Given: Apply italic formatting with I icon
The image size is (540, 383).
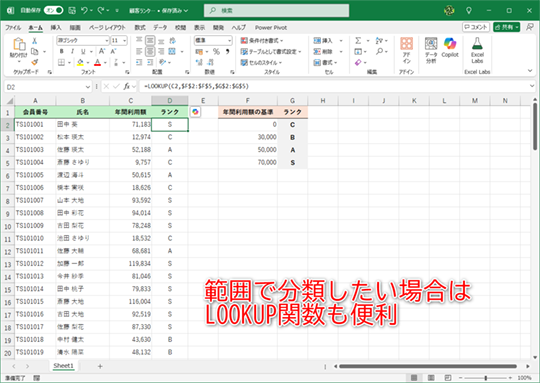Looking at the screenshot, I should [72, 52].
